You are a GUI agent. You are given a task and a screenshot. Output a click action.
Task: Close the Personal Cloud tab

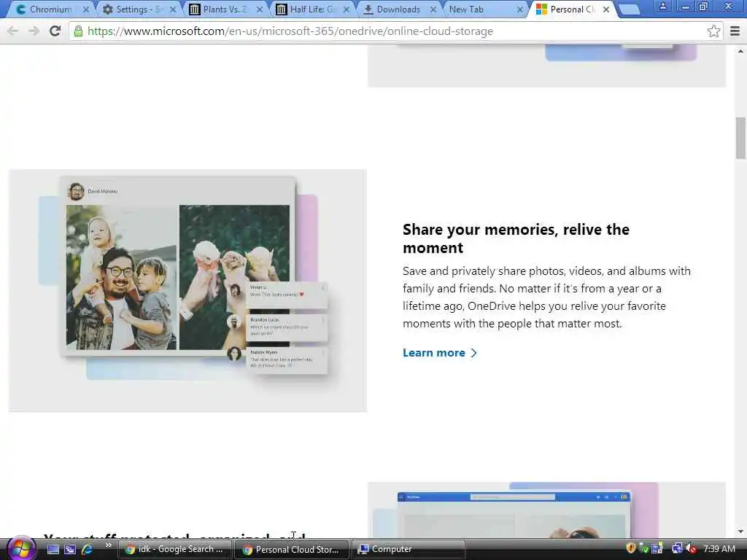click(606, 9)
